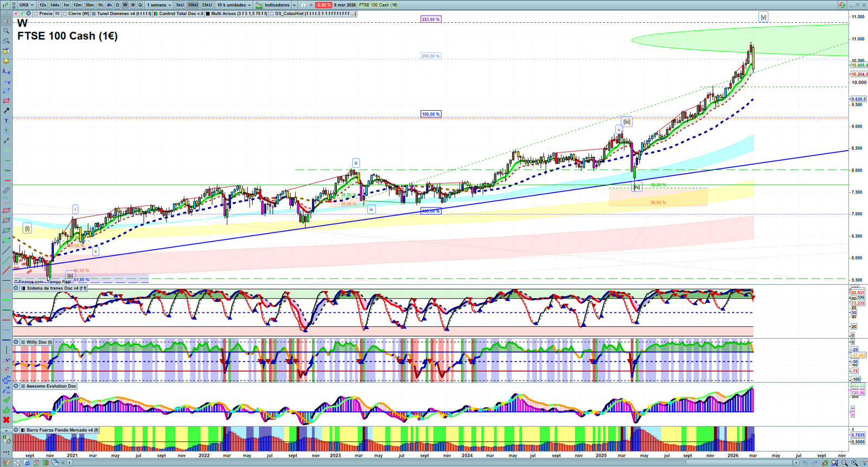Click the Tunel Domenec v4 indicator label
The image size is (868, 467).
[x=124, y=14]
